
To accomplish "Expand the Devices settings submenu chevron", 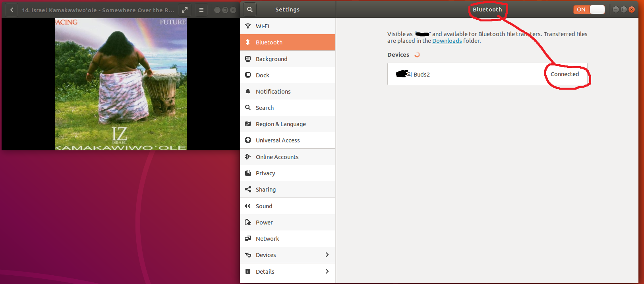I will coord(327,255).
